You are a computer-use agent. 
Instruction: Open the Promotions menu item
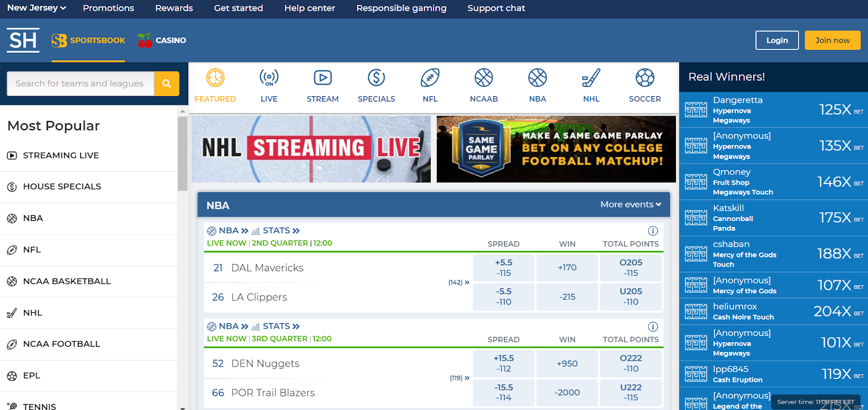(x=108, y=8)
